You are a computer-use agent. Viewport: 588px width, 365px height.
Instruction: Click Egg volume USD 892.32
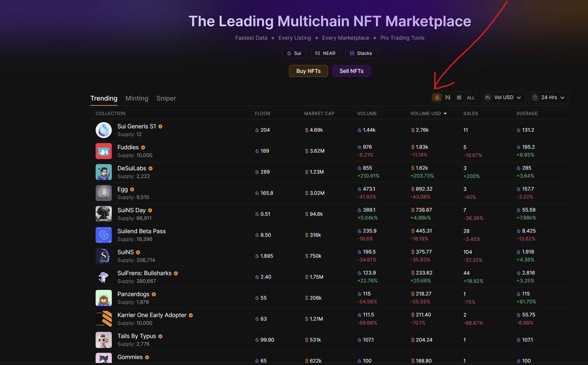click(x=425, y=189)
